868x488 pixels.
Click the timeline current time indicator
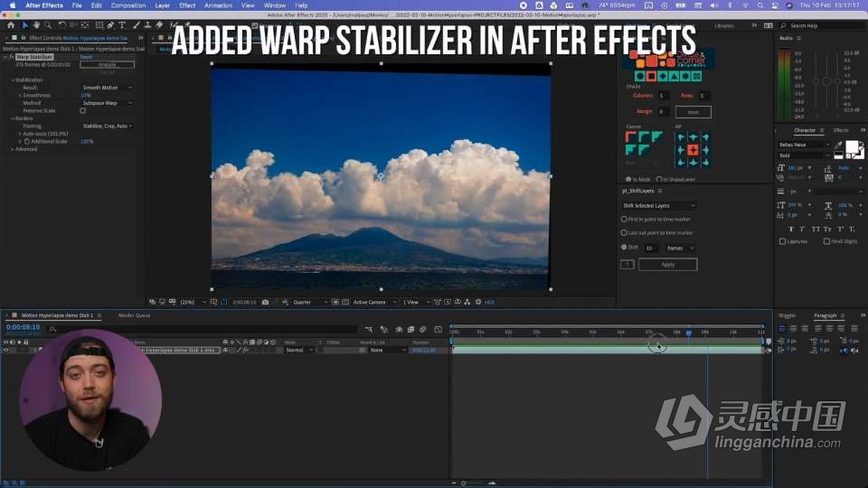click(689, 333)
